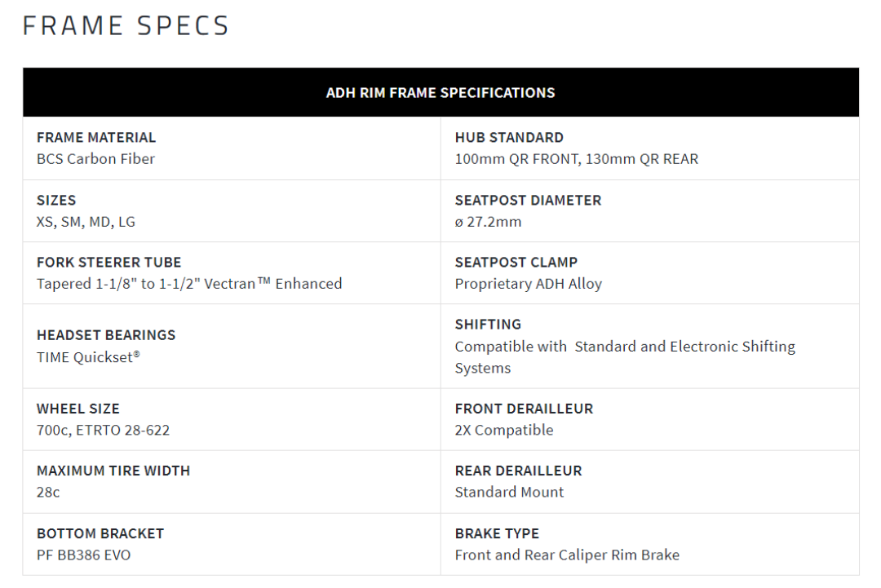Screen dimensions: 881x588
Task: Click the XS, SM, MD, LG sizes text
Action: (x=86, y=222)
